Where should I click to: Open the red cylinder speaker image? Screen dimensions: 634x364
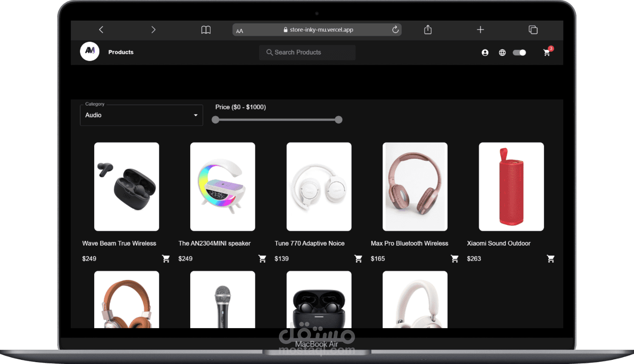(x=511, y=187)
